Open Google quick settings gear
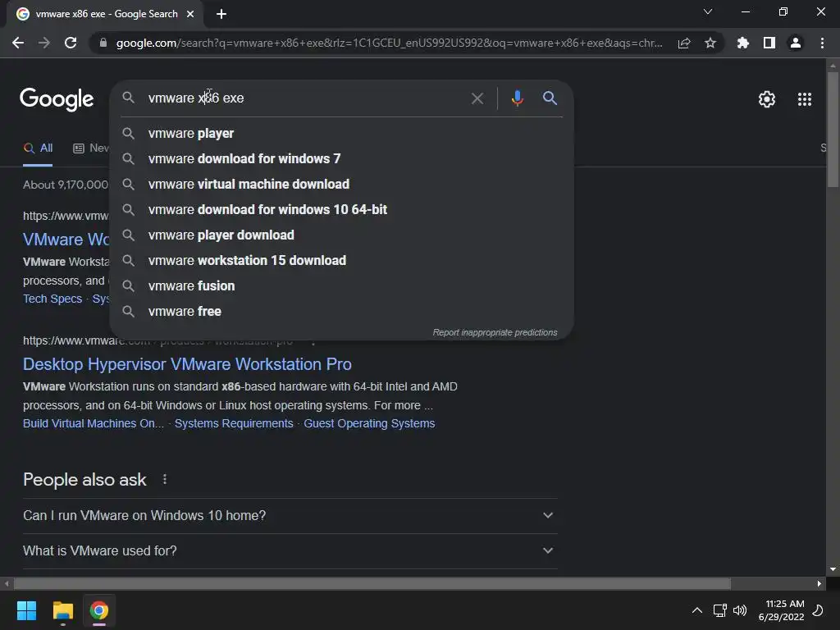 pyautogui.click(x=767, y=99)
